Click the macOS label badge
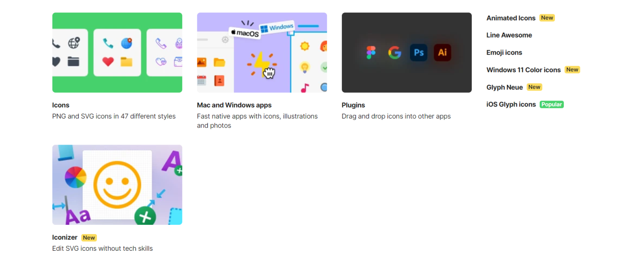This screenshot has height=260, width=644. [x=245, y=33]
